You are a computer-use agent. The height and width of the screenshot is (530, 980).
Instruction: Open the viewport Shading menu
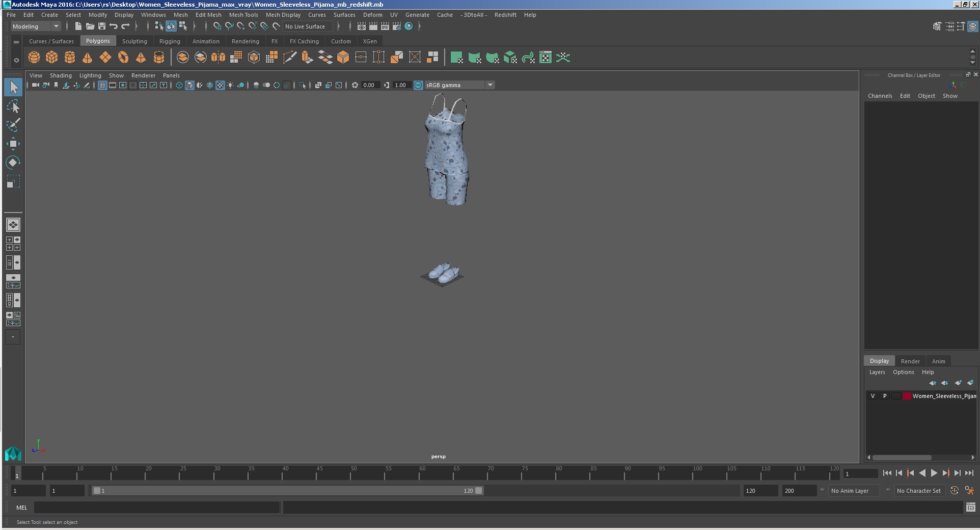tap(61, 75)
